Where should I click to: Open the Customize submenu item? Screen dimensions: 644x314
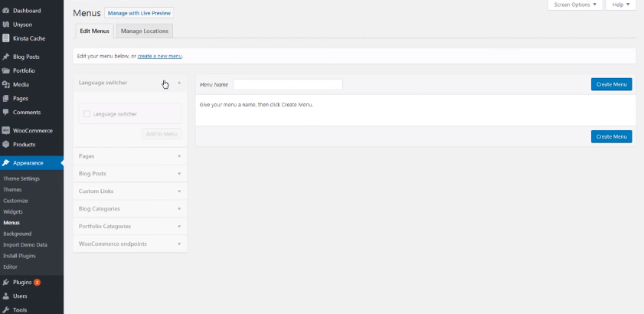[x=15, y=201]
